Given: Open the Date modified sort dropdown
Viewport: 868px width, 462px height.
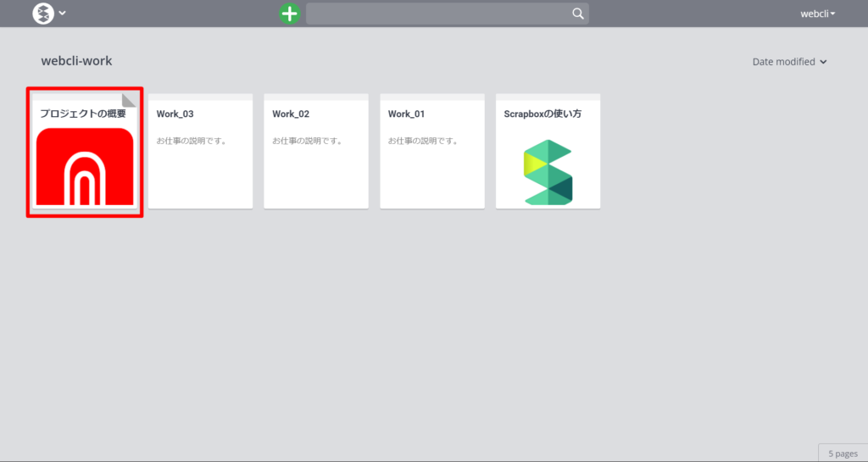Looking at the screenshot, I should (789, 62).
